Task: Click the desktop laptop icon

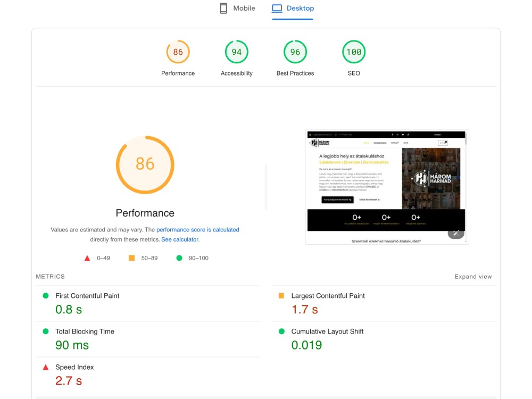Action: pos(277,8)
